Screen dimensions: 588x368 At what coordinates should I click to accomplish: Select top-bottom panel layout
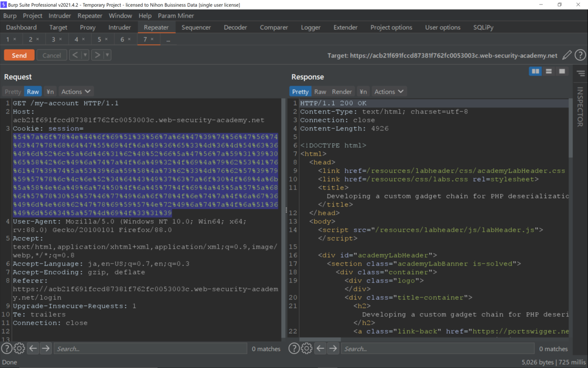pos(549,72)
